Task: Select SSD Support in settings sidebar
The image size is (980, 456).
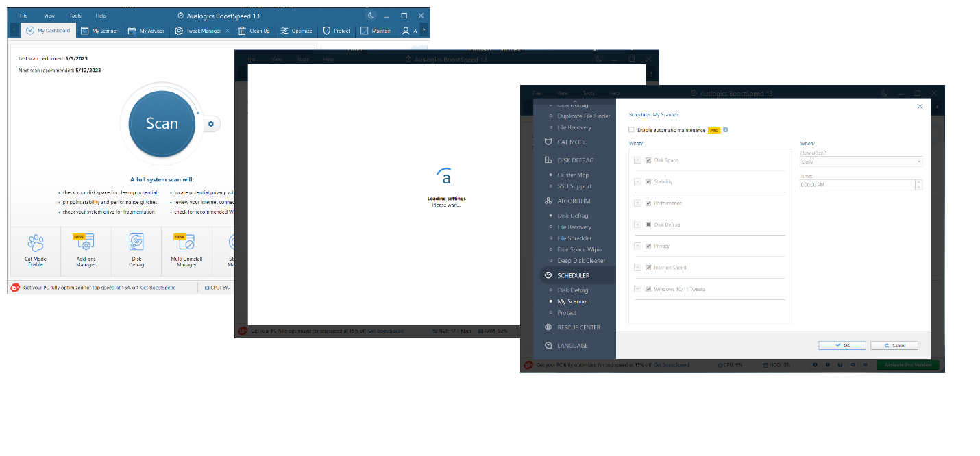Action: click(574, 186)
